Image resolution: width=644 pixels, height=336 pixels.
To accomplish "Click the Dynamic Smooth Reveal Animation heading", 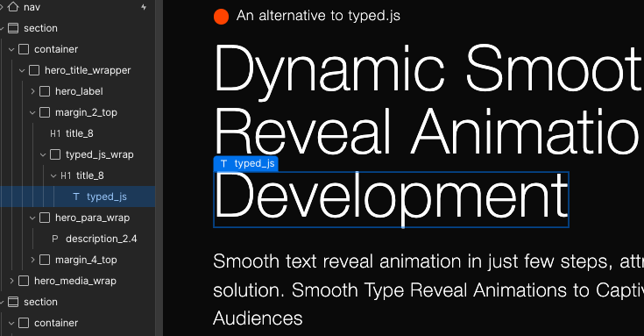I will click(428, 99).
